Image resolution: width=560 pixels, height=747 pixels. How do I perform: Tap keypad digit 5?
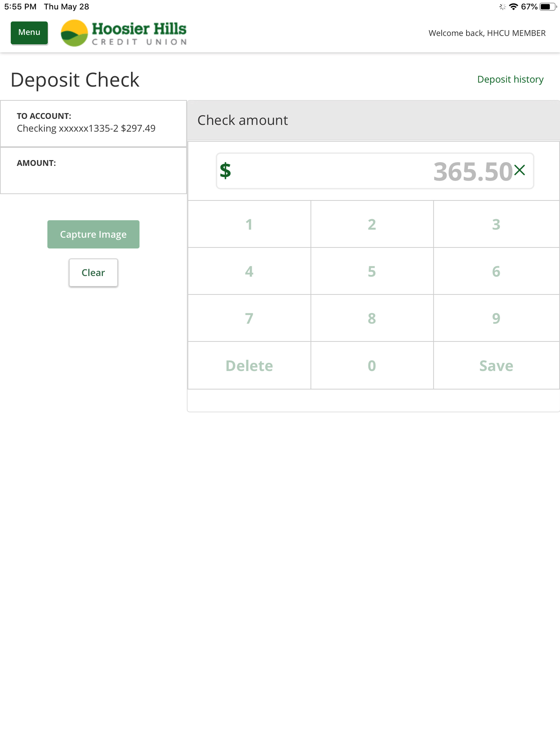[x=372, y=271]
